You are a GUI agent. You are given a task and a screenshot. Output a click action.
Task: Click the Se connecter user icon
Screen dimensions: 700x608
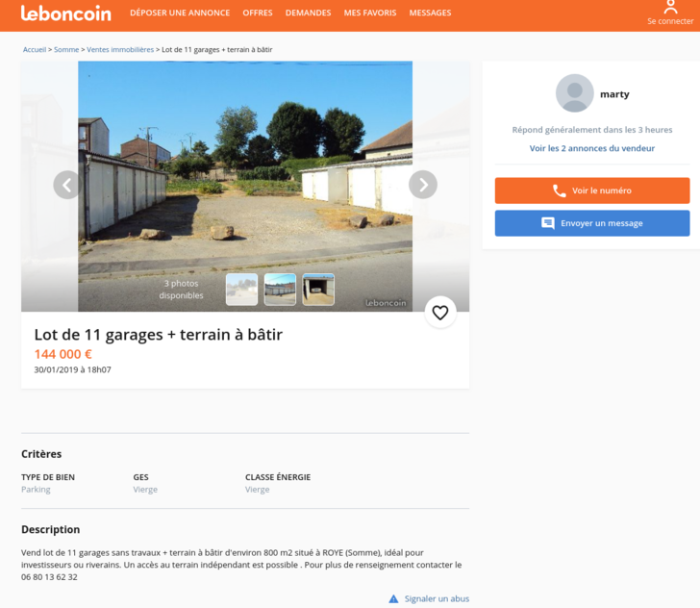click(x=670, y=7)
